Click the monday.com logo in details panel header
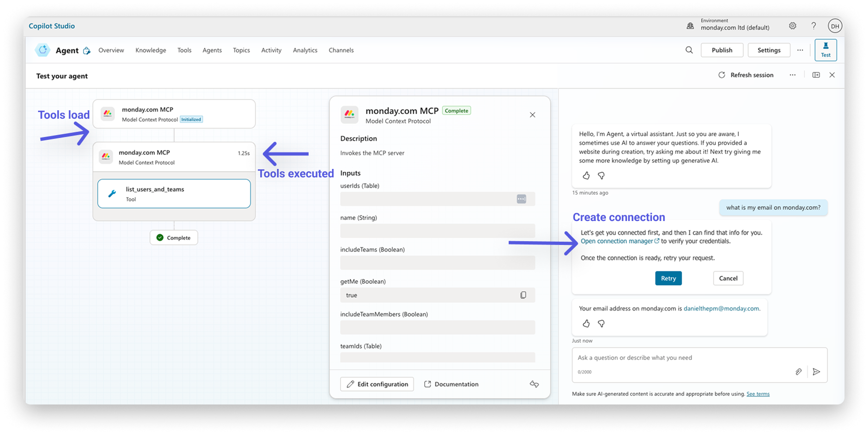 point(349,114)
